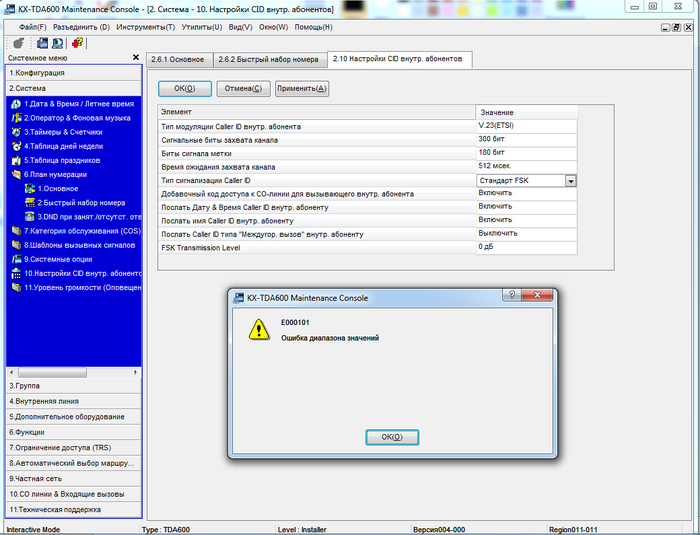
Task: Click system menu scrollbar right arrow
Action: pyautogui.click(x=135, y=372)
